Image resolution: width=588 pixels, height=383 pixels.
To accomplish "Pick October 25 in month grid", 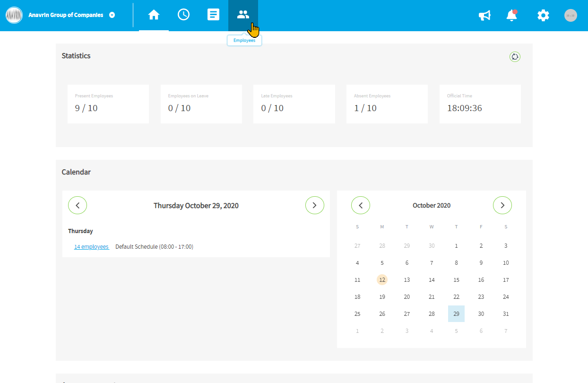I will 357,314.
